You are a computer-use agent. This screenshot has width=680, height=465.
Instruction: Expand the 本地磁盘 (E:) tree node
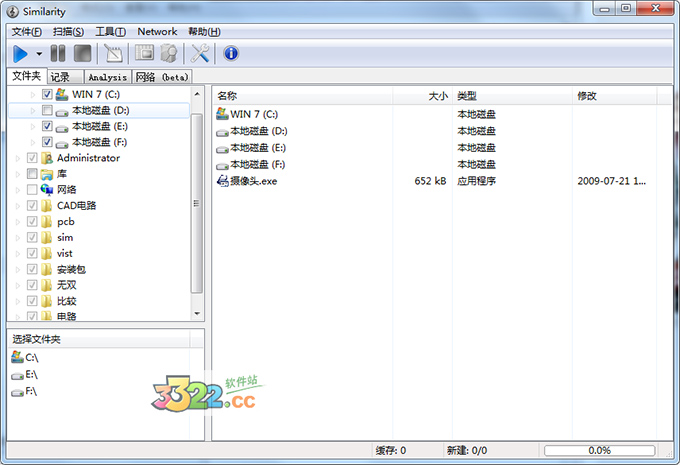click(x=33, y=127)
